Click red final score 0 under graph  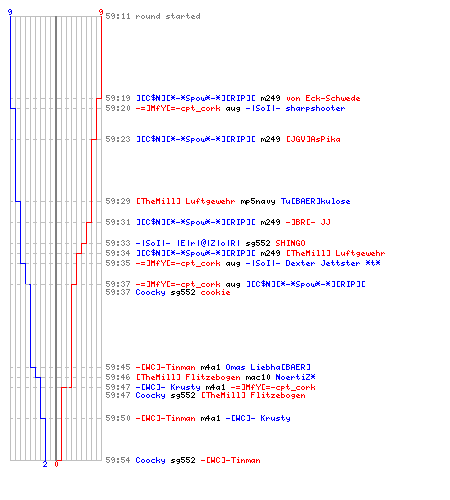[56, 464]
